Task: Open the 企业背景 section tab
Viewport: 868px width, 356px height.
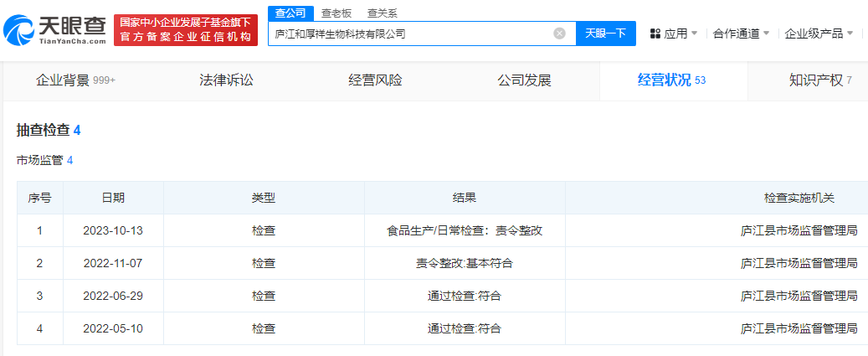Action: pos(75,80)
